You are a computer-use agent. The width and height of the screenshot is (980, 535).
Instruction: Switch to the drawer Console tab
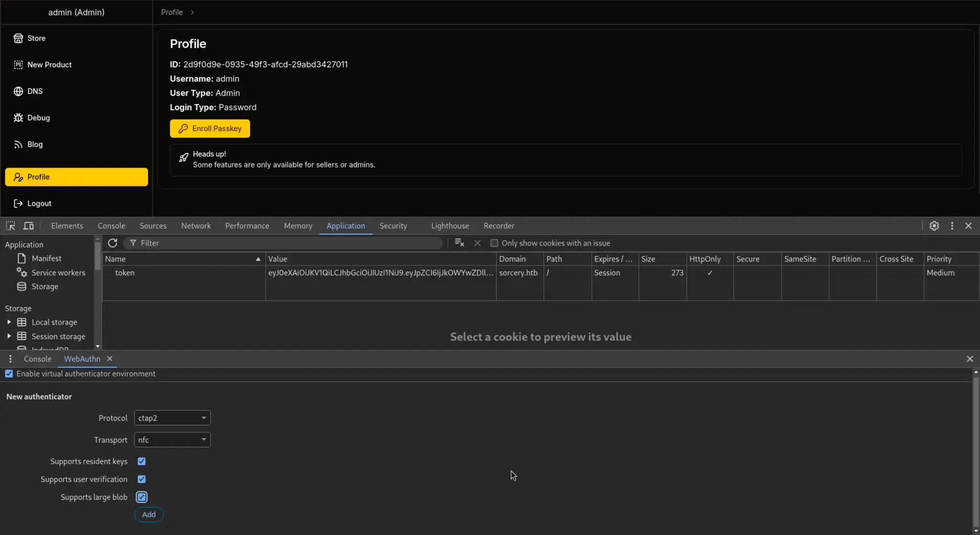[x=37, y=359]
